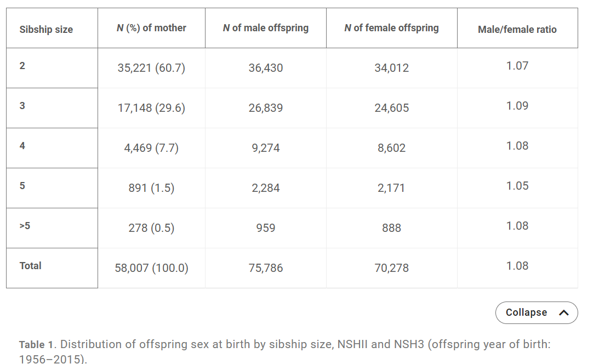The width and height of the screenshot is (599, 364).
Task: Select the 70,278 total female offspring cell
Action: (391, 268)
